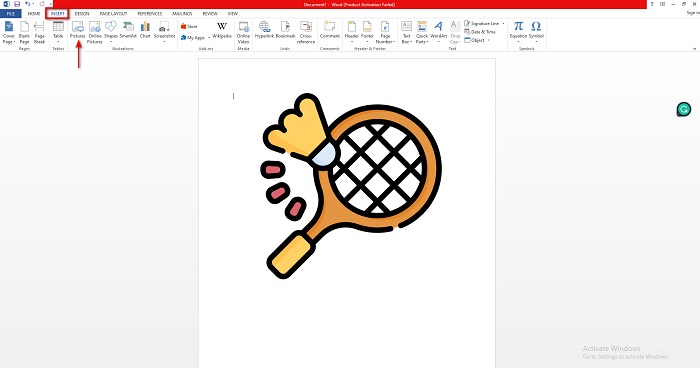Expand the Shapes dropdown gallery
Image resolution: width=700 pixels, height=368 pixels.
point(111,32)
